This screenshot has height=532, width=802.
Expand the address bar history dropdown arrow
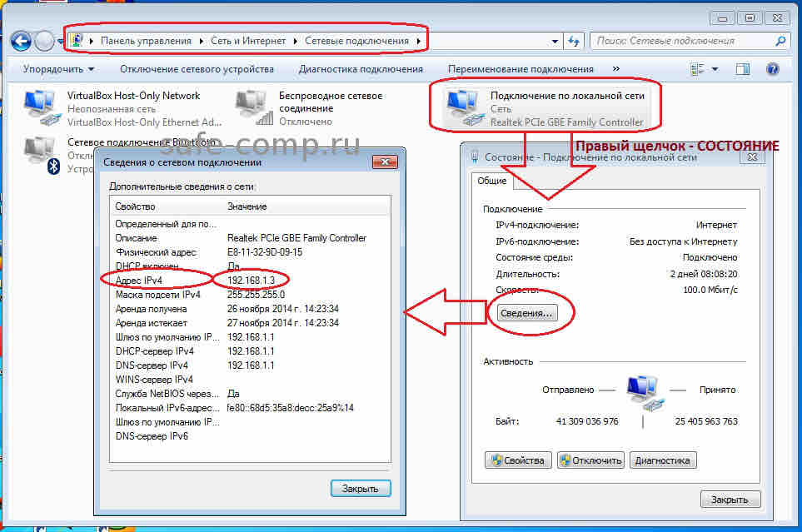tap(555, 41)
